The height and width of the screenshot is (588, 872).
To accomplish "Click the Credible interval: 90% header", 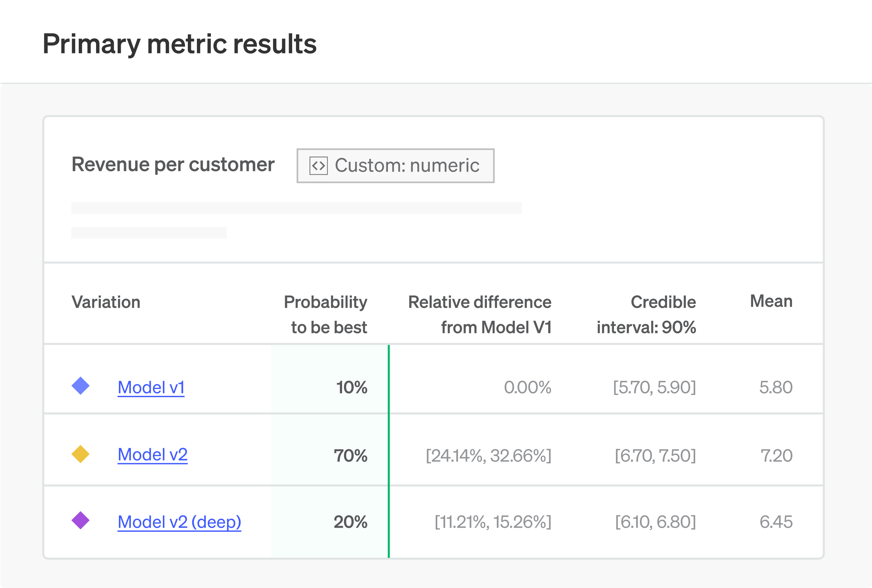I will [646, 314].
